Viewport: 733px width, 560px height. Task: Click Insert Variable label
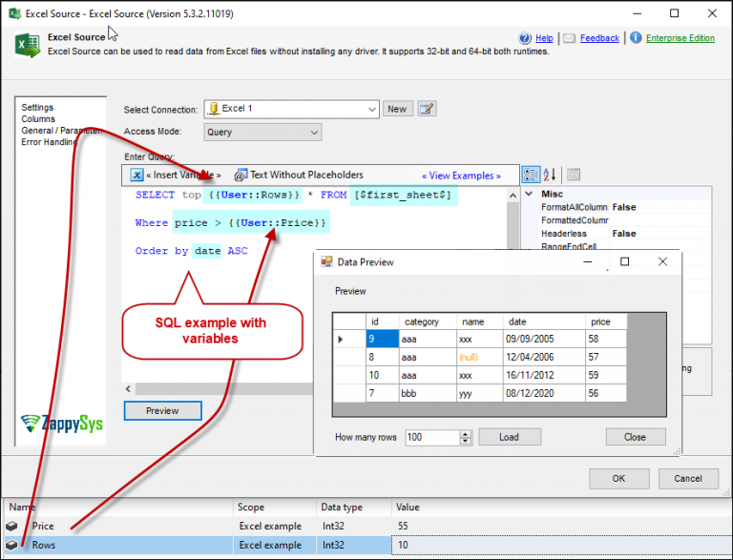pyautogui.click(x=183, y=175)
